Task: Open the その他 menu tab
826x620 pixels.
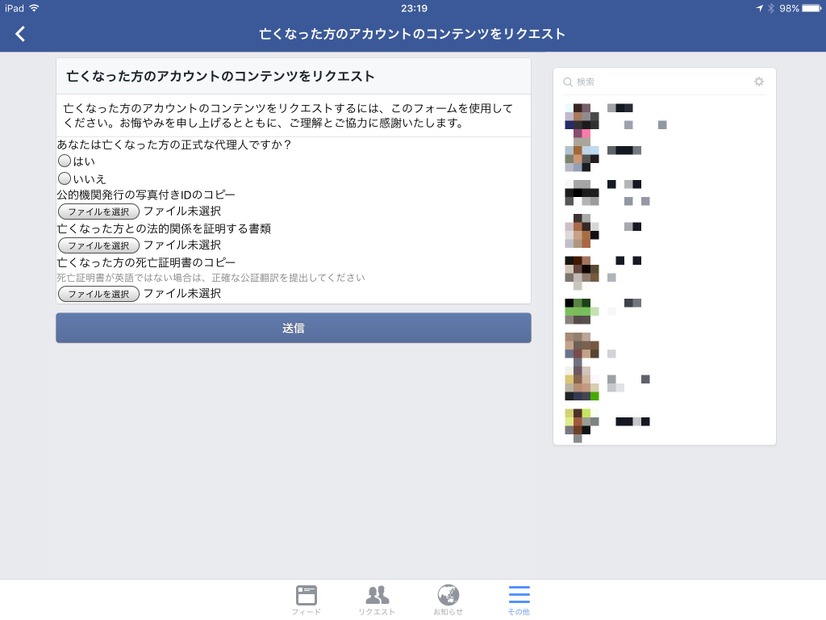Action: (x=519, y=600)
